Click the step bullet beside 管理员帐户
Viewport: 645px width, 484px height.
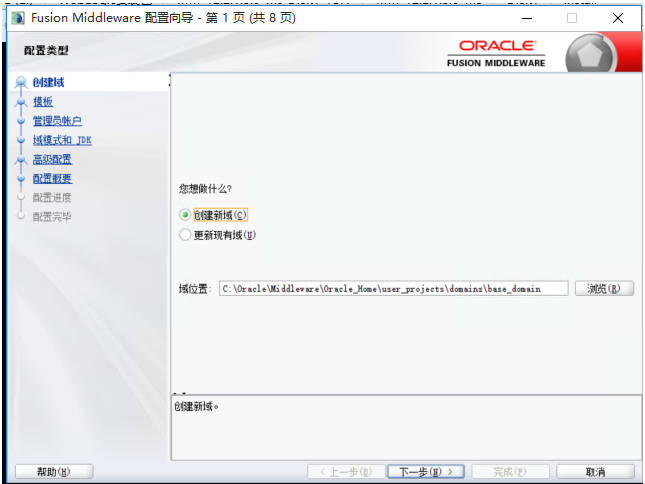point(21,121)
